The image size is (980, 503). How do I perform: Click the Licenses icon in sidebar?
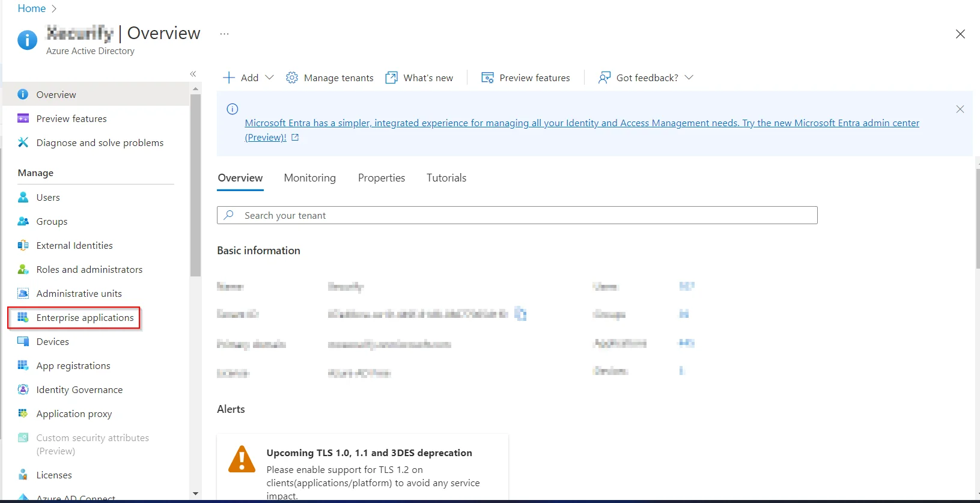(23, 475)
